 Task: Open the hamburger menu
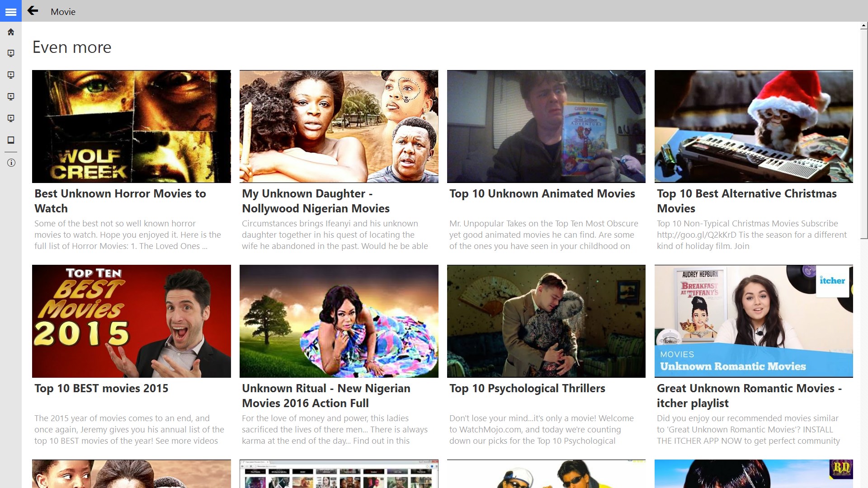pos(11,11)
